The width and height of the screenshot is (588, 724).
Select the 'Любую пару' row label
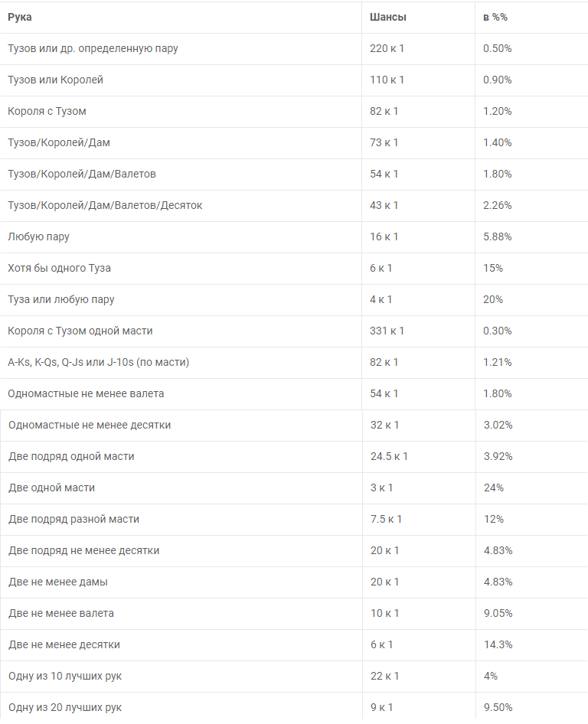(38, 236)
